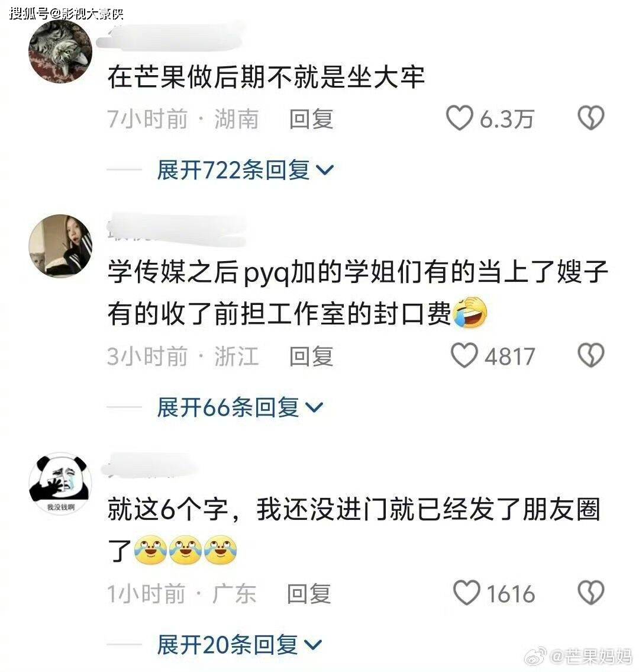Like the comment with 6.3万 likes
The width and height of the screenshot is (639, 672).
tap(460, 118)
